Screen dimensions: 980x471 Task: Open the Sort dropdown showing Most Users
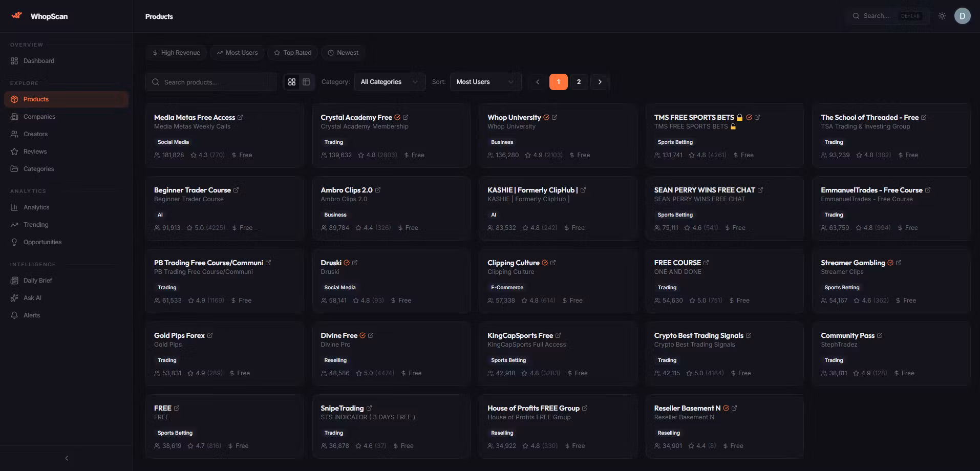tap(485, 82)
